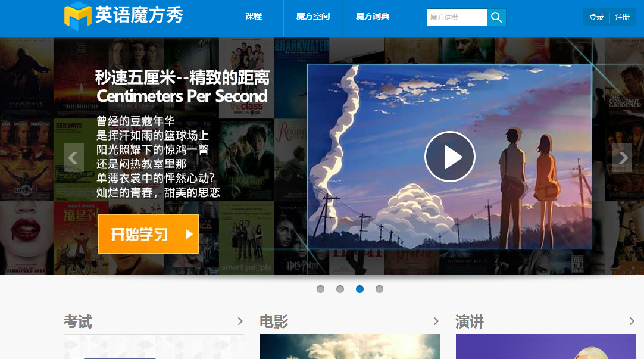The height and width of the screenshot is (359, 644).
Task: Open the 魔方词典 menu item
Action: (x=373, y=17)
